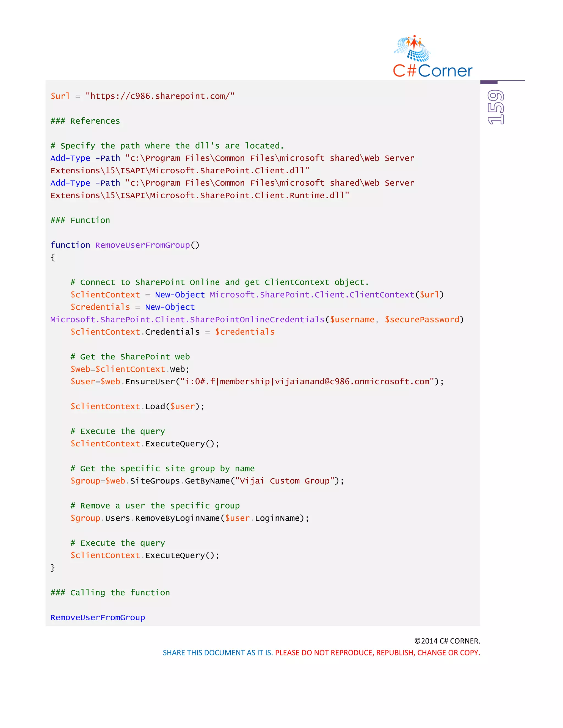Image resolution: width=563 pixels, height=728 pixels.
Task: Click the Microsoft.SharePoint.Client.dll path text
Action: 180,171
